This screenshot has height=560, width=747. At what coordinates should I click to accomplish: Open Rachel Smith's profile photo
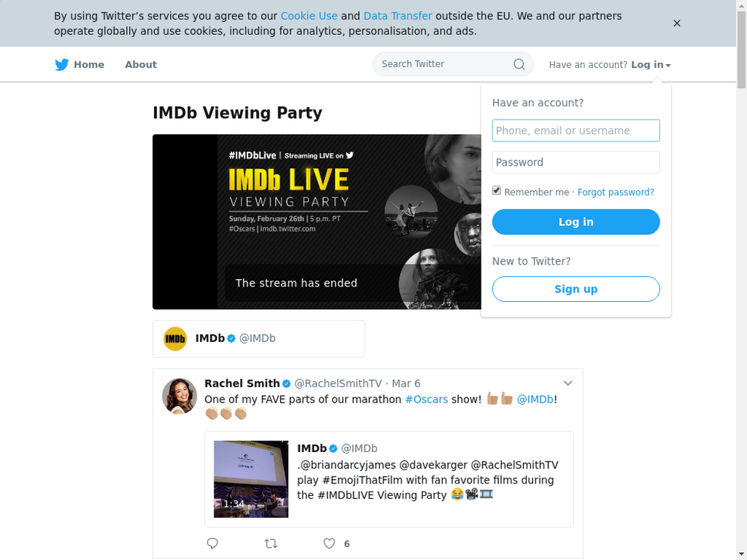179,396
